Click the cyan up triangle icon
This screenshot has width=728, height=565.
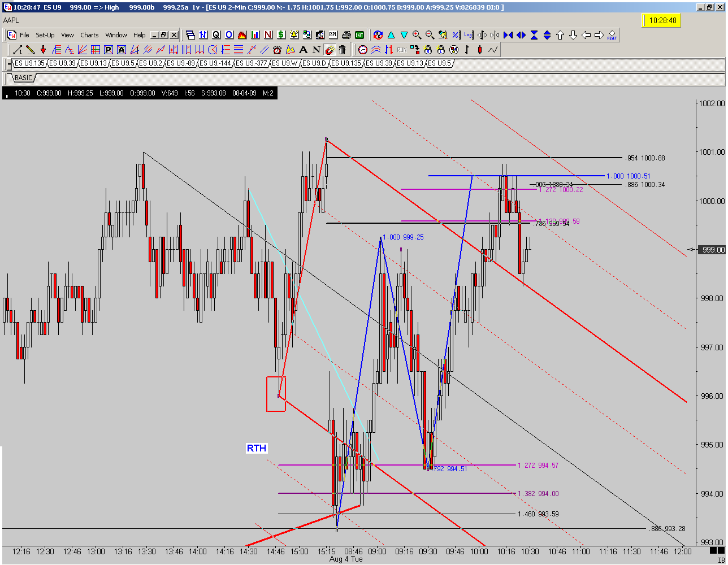pyautogui.click(x=391, y=35)
